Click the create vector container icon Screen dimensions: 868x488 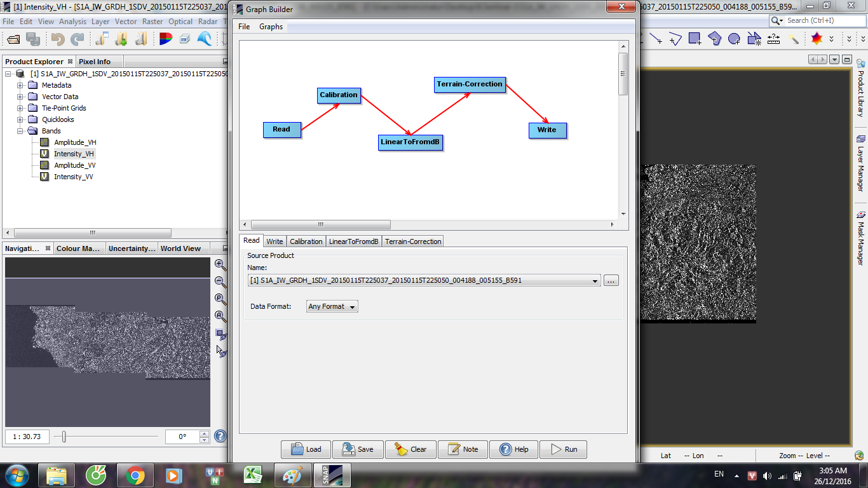pyautogui.click(x=754, y=39)
